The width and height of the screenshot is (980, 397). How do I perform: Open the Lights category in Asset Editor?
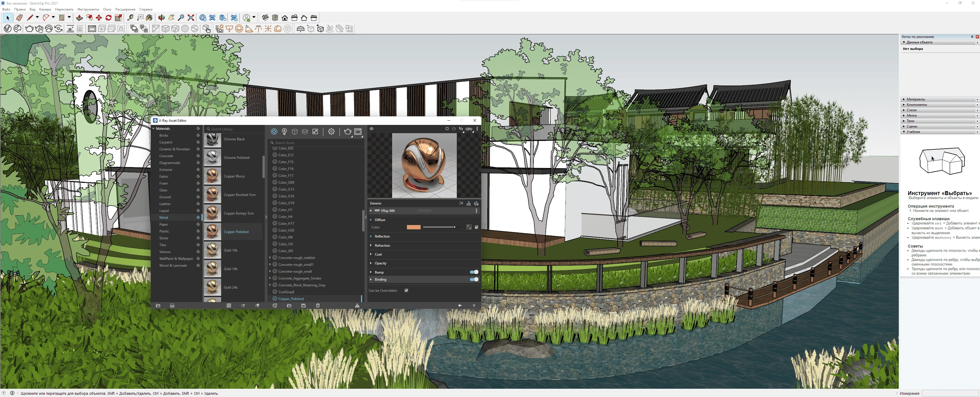click(284, 131)
